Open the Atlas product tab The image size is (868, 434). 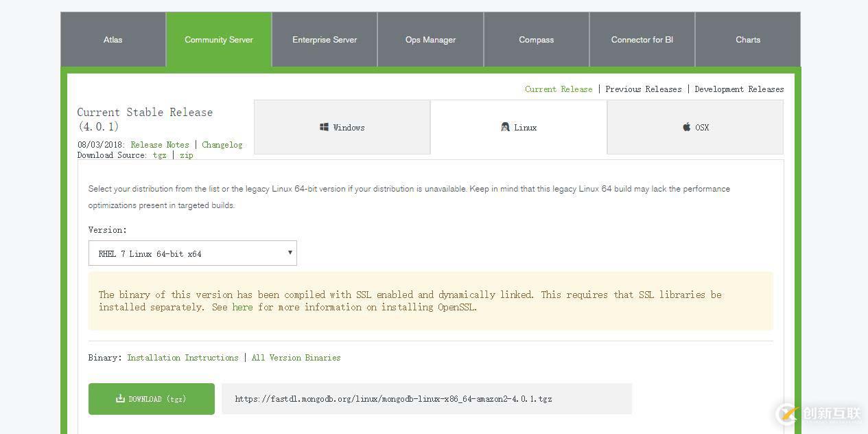(113, 40)
